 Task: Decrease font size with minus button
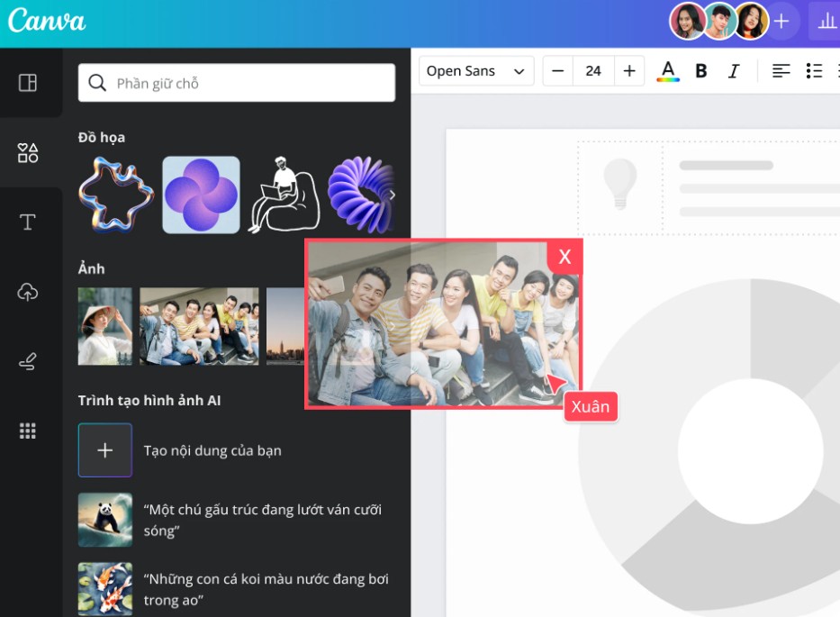click(x=557, y=71)
